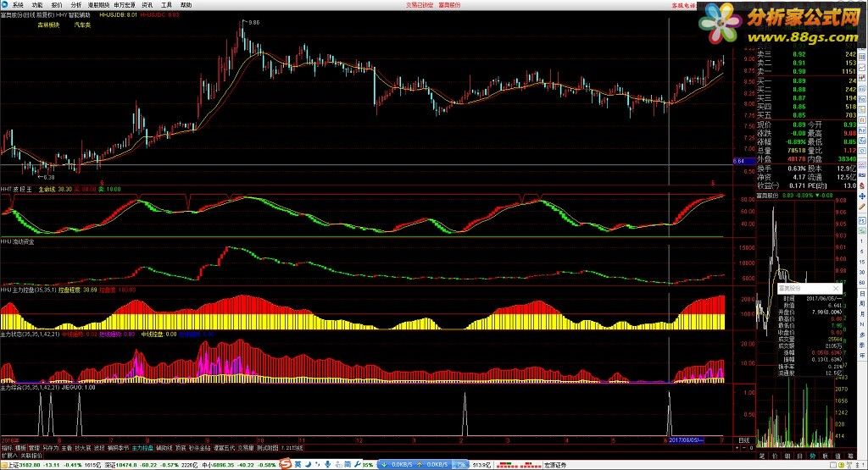Select the 多 multi-period button in sidebar
868x470 pixels.
coord(862,335)
